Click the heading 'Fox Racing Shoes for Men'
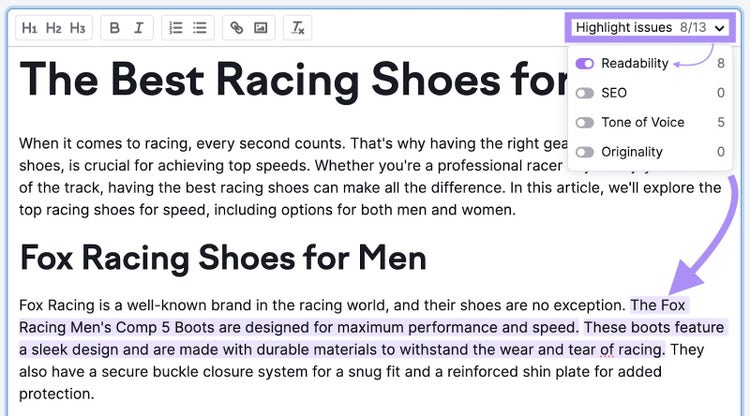The height and width of the screenshot is (416, 750). [x=223, y=258]
